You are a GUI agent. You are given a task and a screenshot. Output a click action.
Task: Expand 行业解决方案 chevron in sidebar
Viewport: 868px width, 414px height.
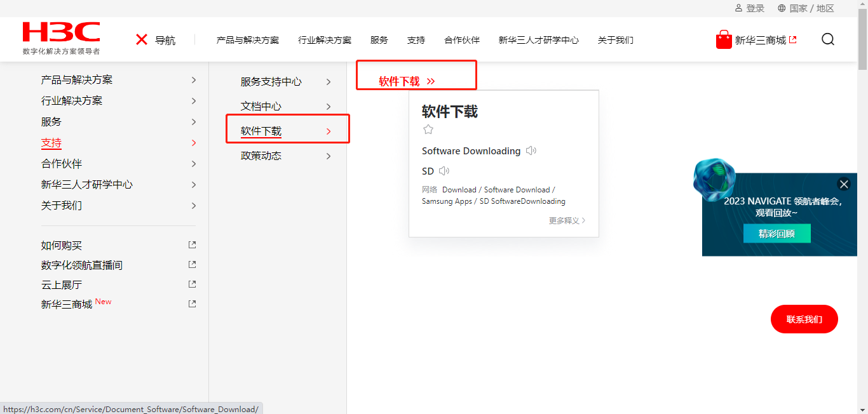point(194,101)
